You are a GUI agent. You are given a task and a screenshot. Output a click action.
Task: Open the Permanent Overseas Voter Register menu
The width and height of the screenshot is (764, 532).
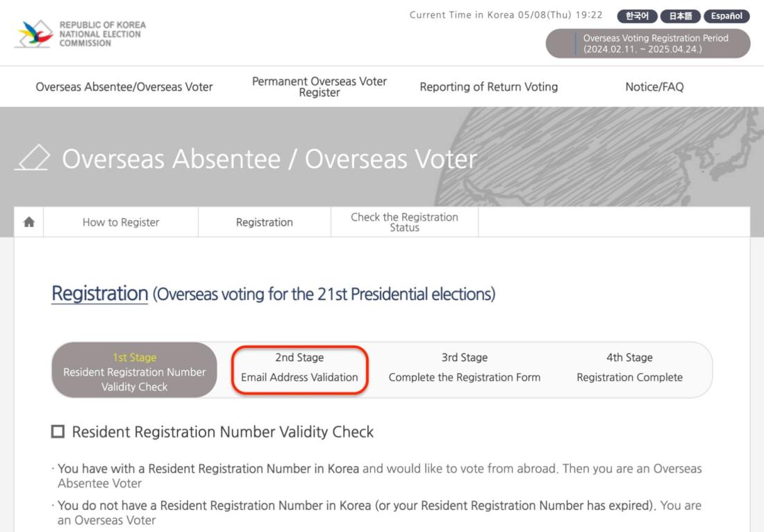[x=319, y=87]
